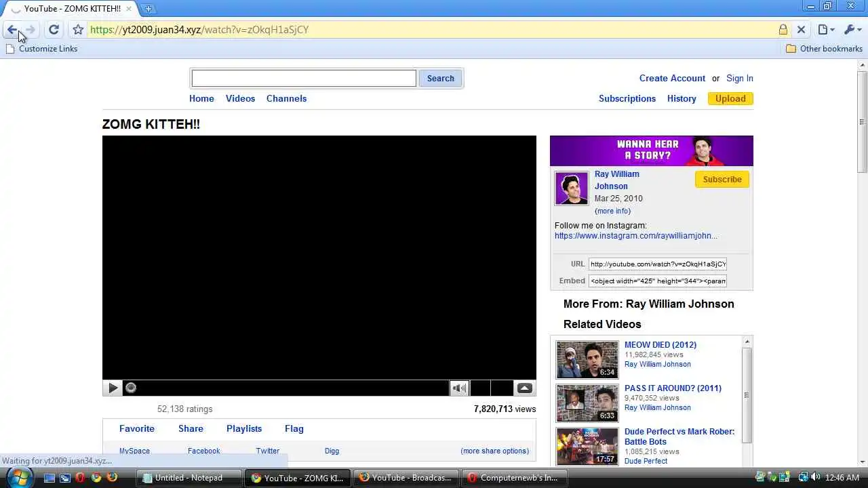Expand (more share options)
Image resolution: width=868 pixels, height=488 pixels.
coord(495,451)
